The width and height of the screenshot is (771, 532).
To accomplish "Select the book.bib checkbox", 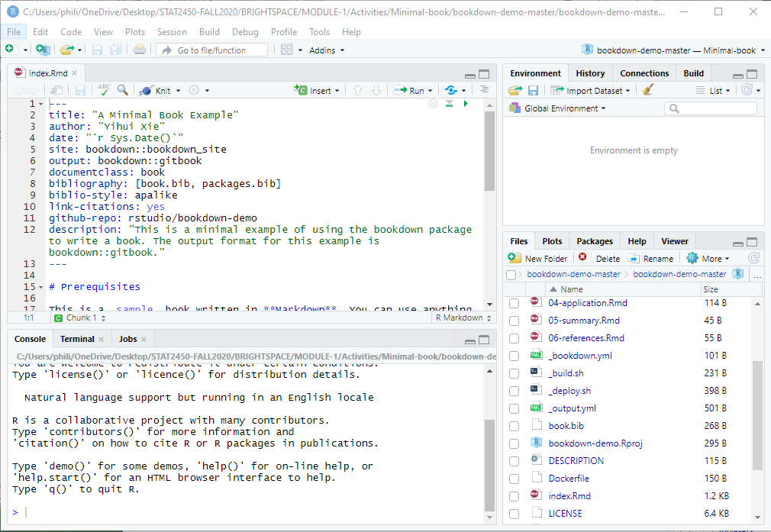I will (514, 427).
